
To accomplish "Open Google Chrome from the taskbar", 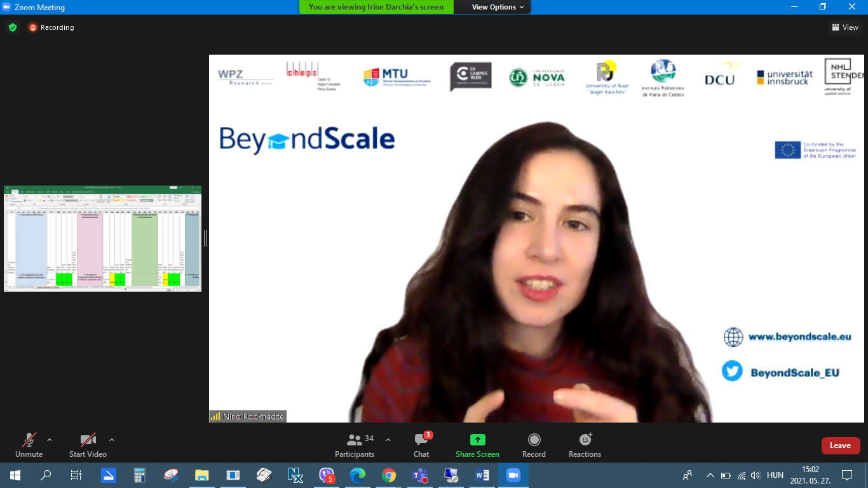I will pos(389,475).
